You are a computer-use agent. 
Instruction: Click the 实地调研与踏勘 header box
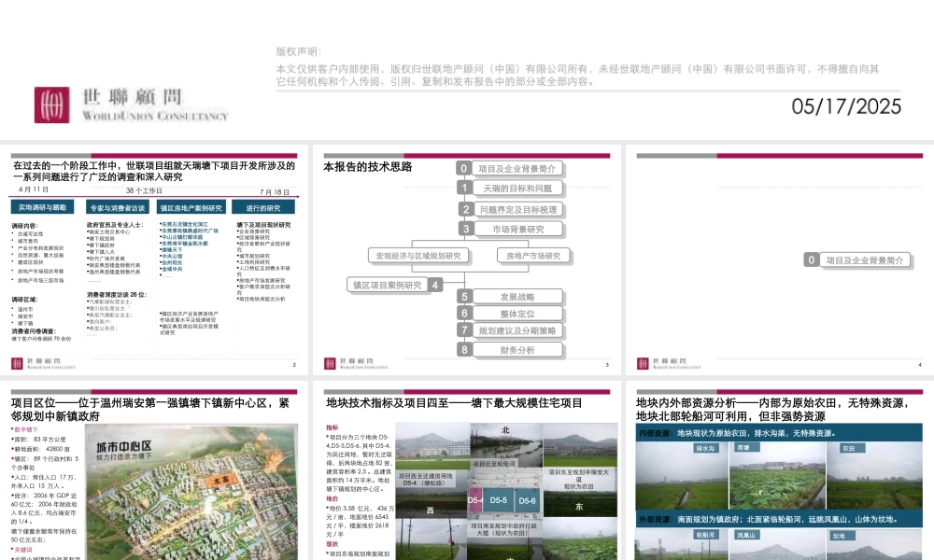[x=42, y=207]
